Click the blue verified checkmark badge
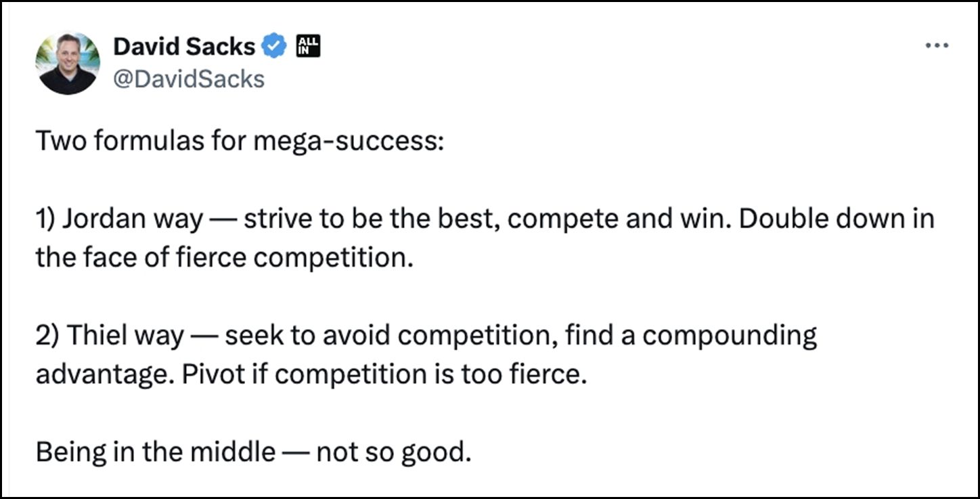Image resolution: width=980 pixels, height=499 pixels. (274, 46)
